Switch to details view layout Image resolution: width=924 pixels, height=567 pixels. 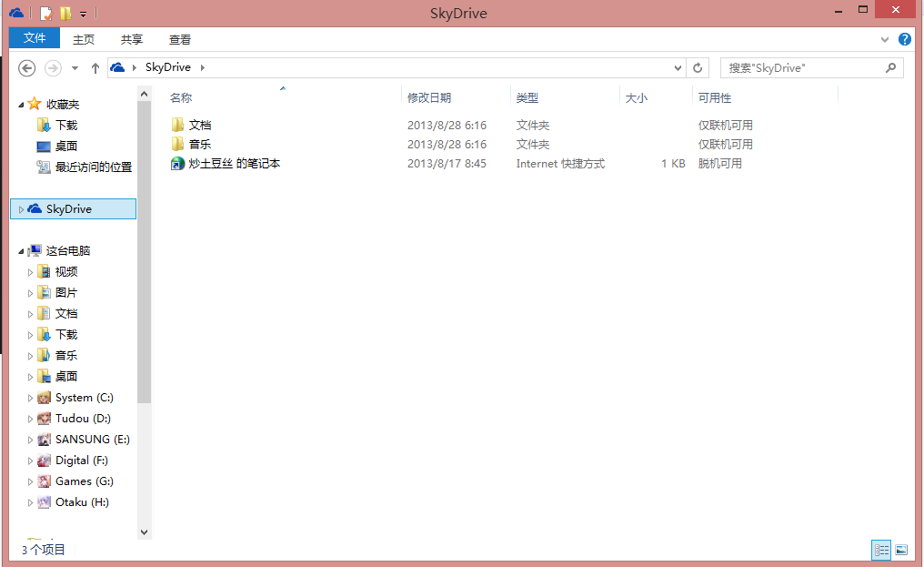point(880,550)
